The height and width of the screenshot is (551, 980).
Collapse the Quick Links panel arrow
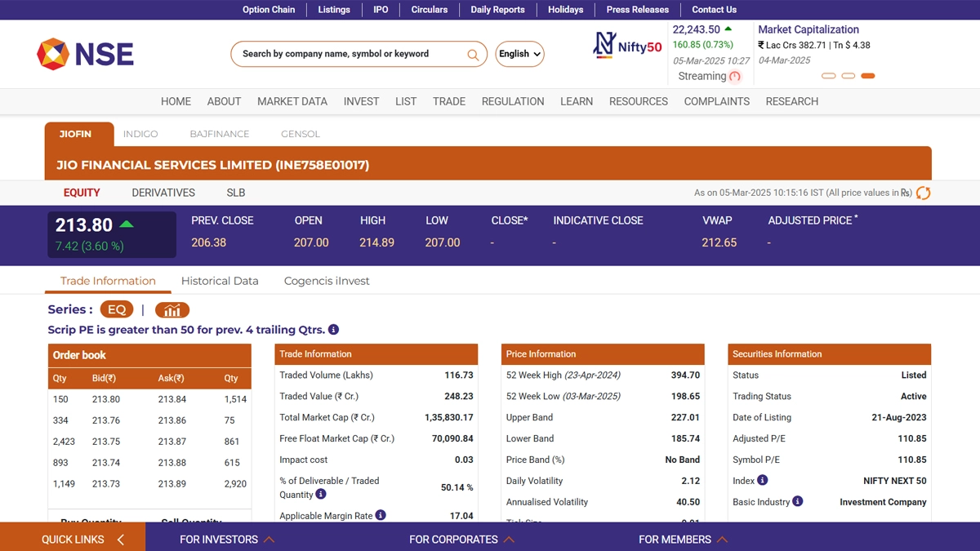tap(121, 540)
